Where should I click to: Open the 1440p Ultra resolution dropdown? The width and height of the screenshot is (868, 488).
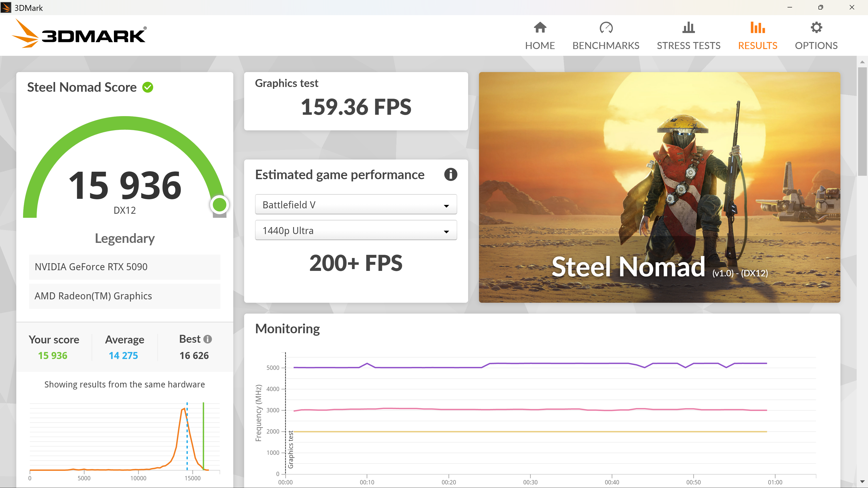pyautogui.click(x=356, y=230)
